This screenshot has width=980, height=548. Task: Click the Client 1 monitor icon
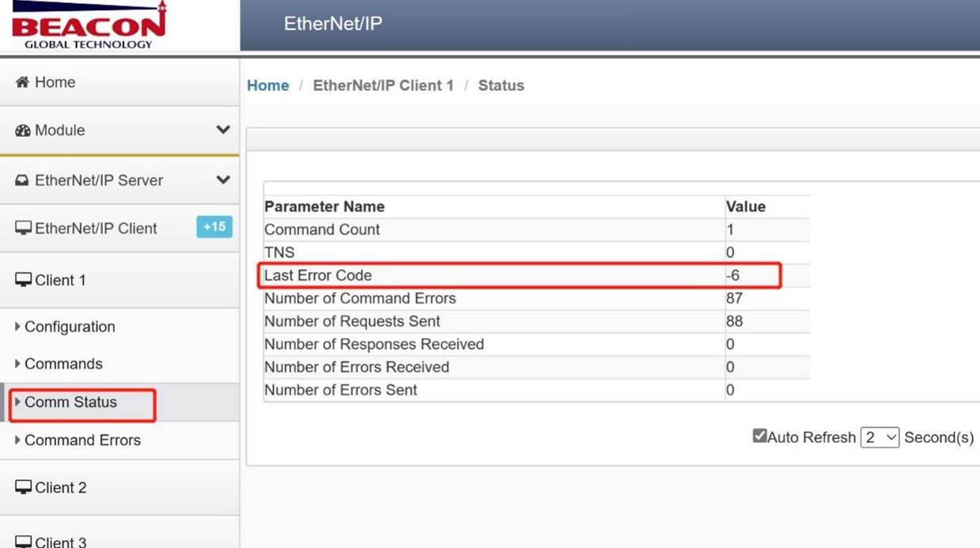click(23, 280)
